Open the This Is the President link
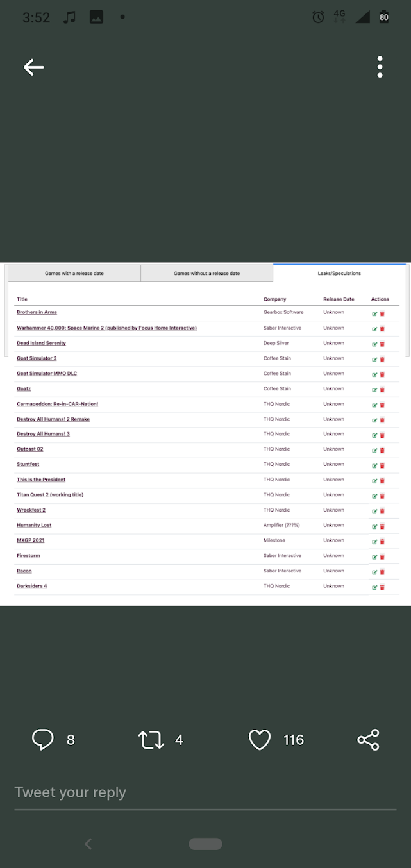 41,480
